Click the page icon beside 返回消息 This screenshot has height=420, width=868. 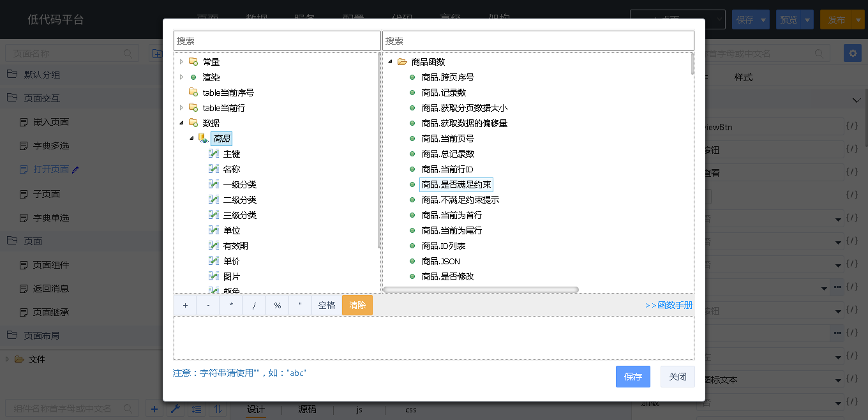tap(24, 289)
